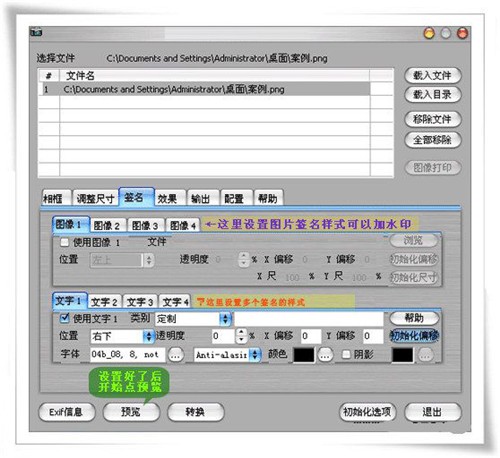The image size is (500, 458).
Task: Click highlighted text 初始化偏移 button
Action: point(414,336)
